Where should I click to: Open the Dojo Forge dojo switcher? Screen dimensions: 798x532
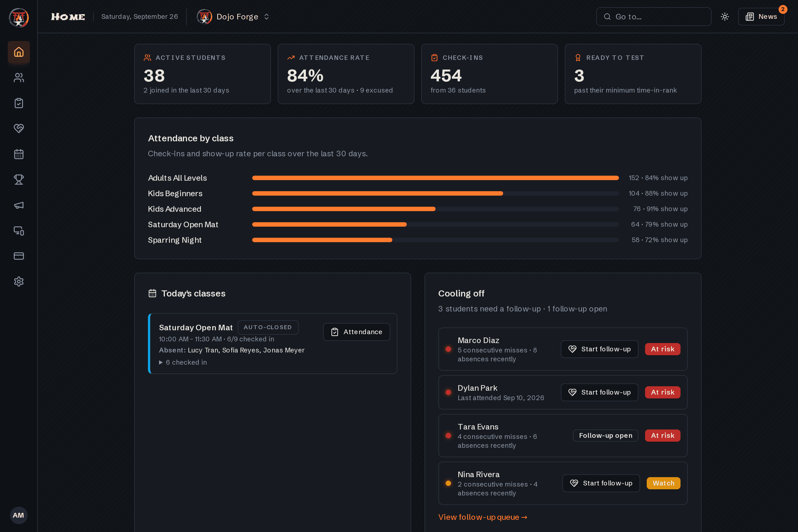tap(233, 17)
